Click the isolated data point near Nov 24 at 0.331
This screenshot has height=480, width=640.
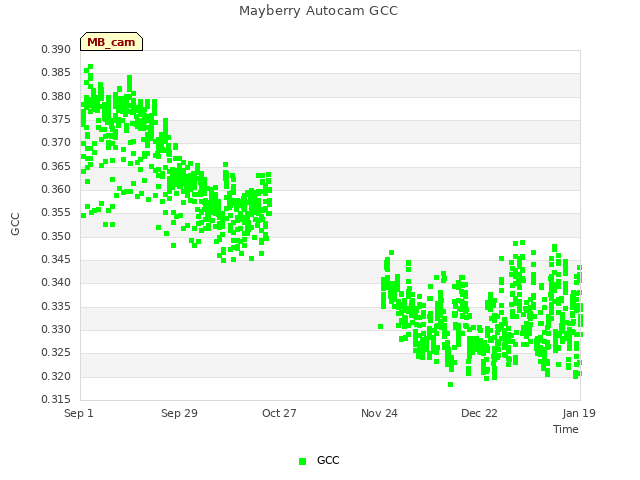pos(380,327)
